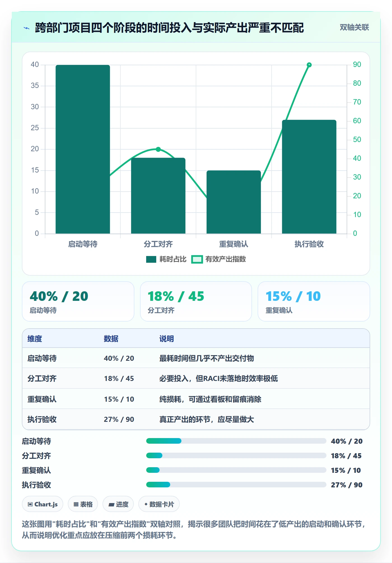Click table cell 15% / 10
This screenshot has height=563, width=392.
point(119,399)
